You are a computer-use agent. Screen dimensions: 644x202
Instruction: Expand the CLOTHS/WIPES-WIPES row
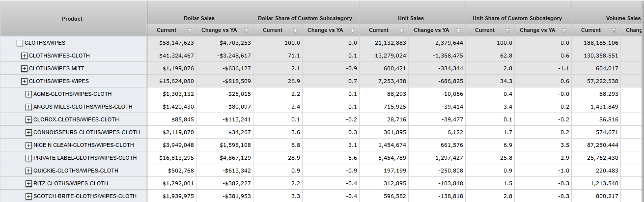coord(24,81)
